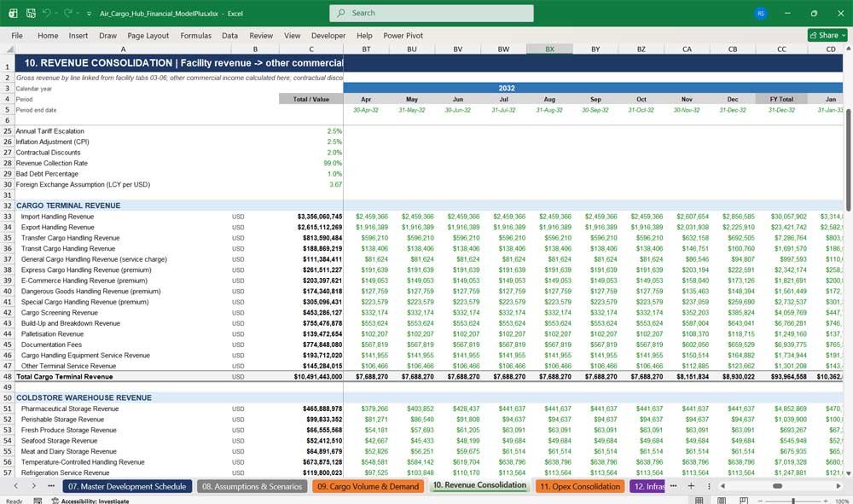Select column A header
This screenshot has height=504, width=853.
coord(123,49)
